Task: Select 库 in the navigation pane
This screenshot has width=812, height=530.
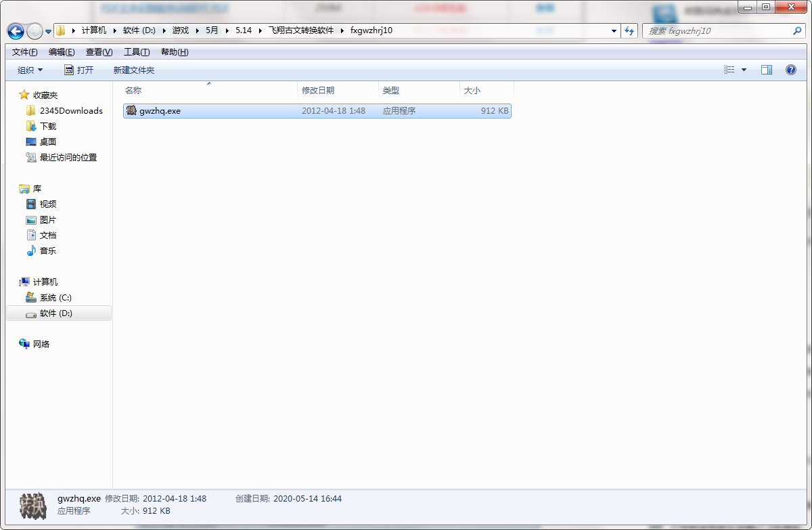Action: (x=37, y=188)
